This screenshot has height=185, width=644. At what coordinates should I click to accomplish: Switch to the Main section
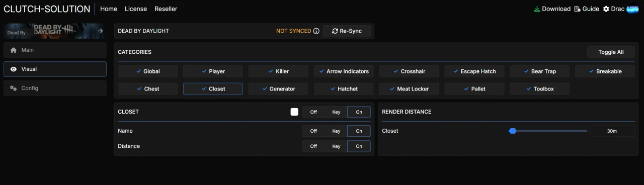(x=55, y=50)
